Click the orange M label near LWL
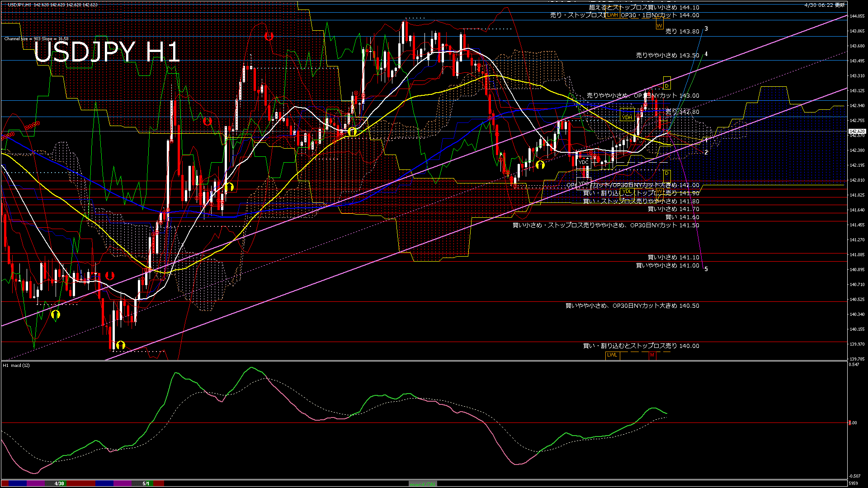This screenshot has height=488, width=868. click(652, 355)
